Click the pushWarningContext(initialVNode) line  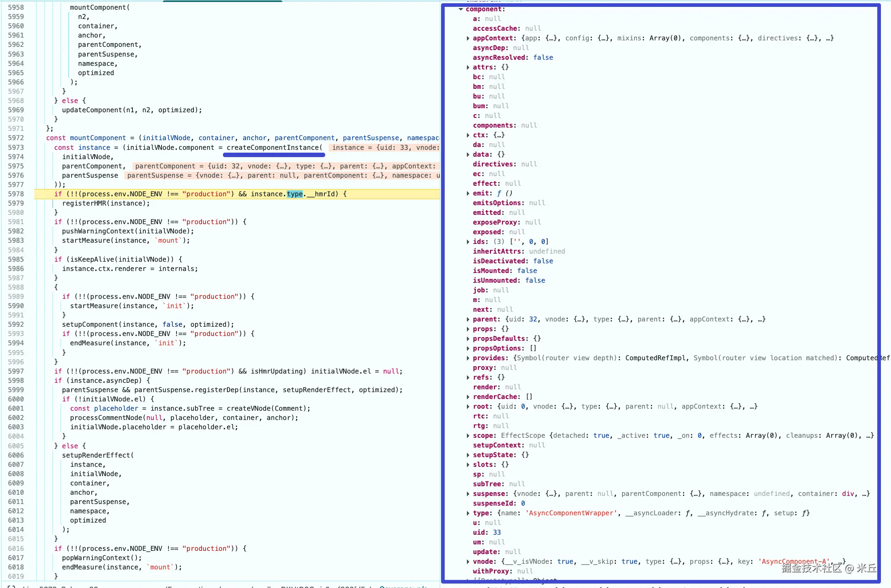(x=128, y=231)
